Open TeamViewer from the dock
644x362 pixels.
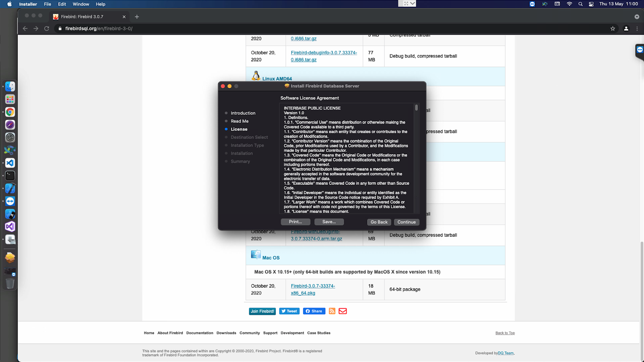pos(10,201)
